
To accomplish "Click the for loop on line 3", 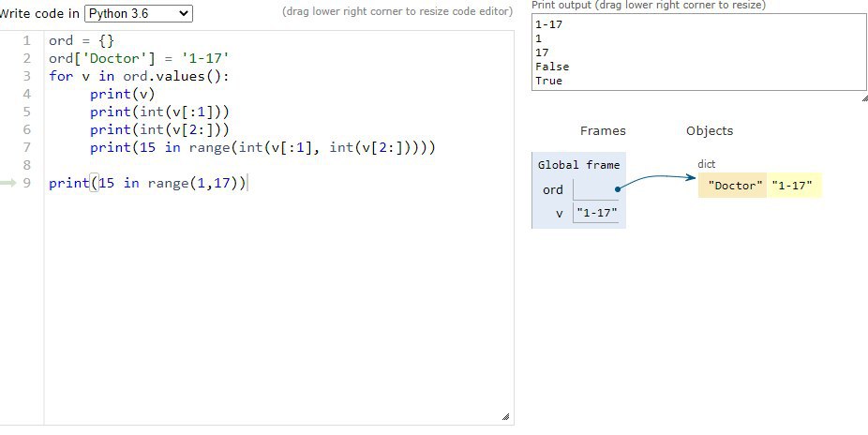I will (x=139, y=76).
